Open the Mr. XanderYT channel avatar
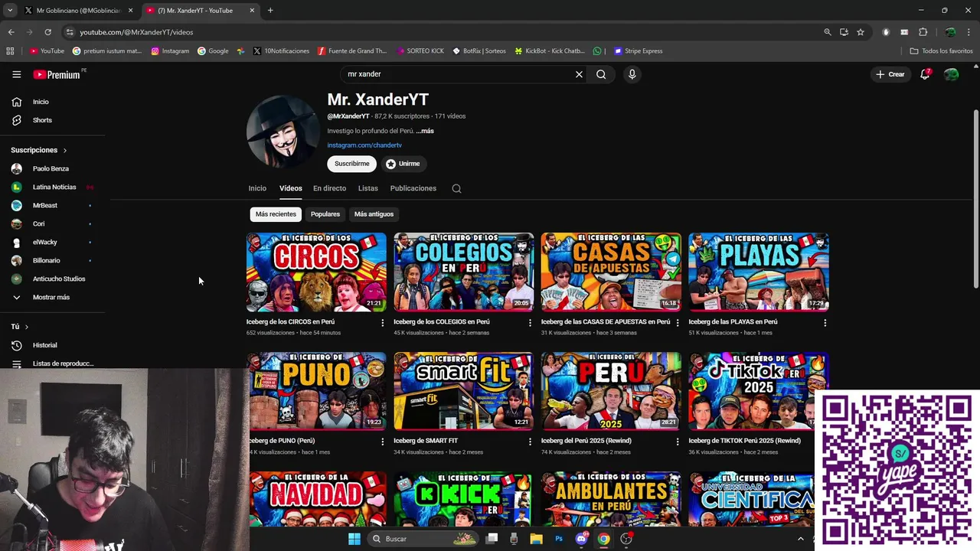Image resolution: width=980 pixels, height=551 pixels. [283, 132]
